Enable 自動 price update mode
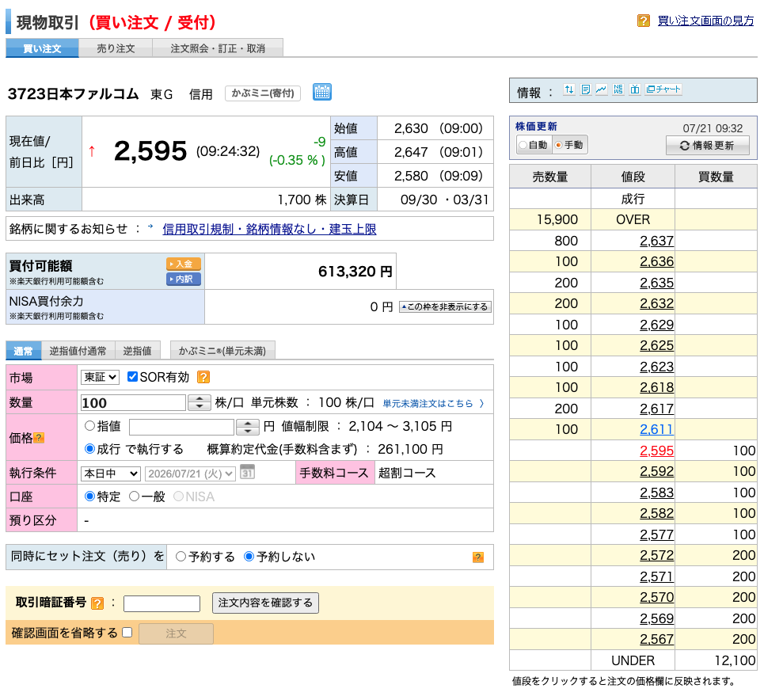This screenshot has width=764, height=700. (x=534, y=145)
